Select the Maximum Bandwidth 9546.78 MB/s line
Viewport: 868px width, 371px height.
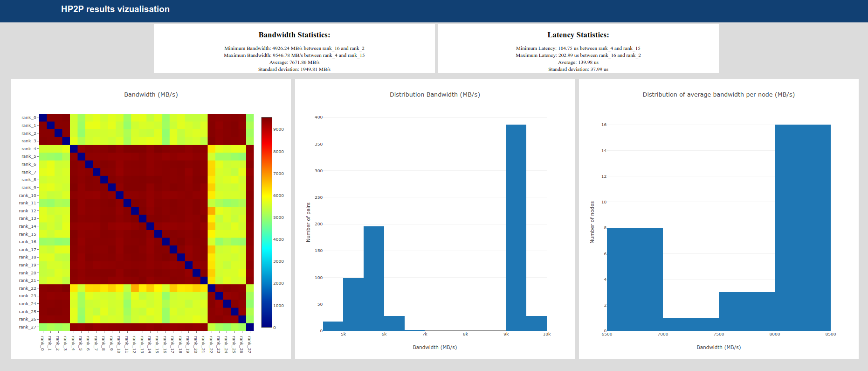pyautogui.click(x=294, y=56)
